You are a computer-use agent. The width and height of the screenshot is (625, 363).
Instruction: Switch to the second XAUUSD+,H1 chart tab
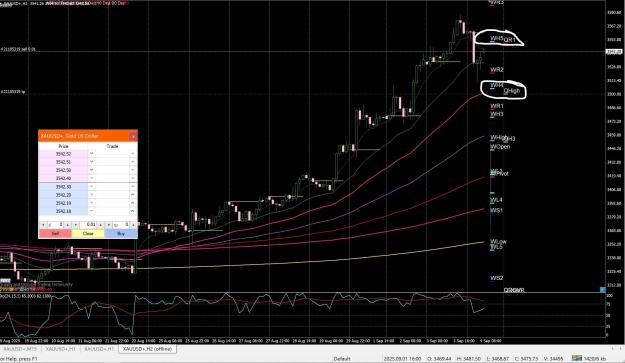(x=60, y=349)
